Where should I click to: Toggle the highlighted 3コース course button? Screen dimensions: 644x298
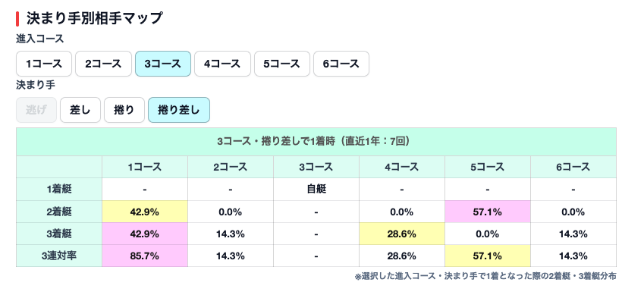coord(163,64)
